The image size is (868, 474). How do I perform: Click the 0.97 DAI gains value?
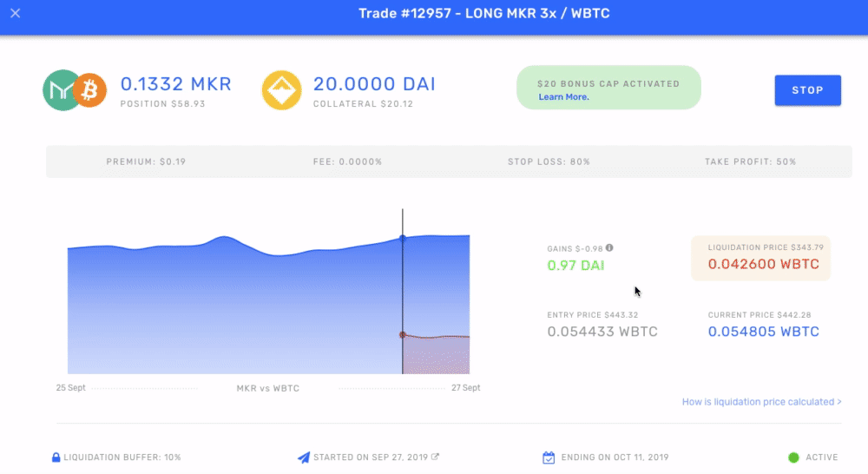(x=575, y=266)
